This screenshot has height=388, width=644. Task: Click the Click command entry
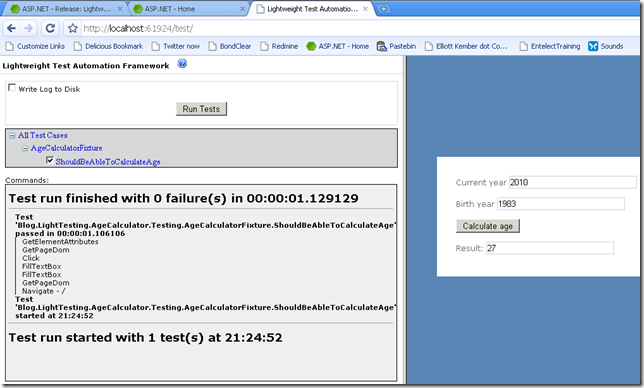click(x=31, y=258)
